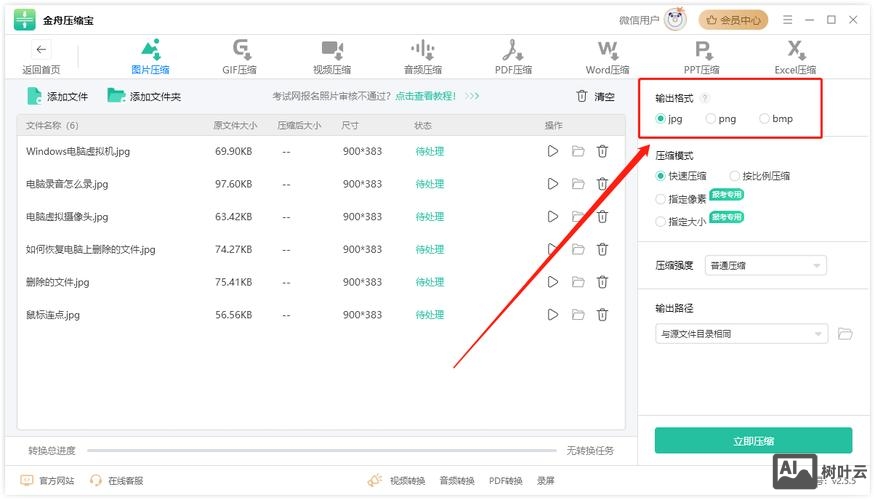875x500 pixels.
Task: Contact 在线客服 support
Action: [x=117, y=480]
